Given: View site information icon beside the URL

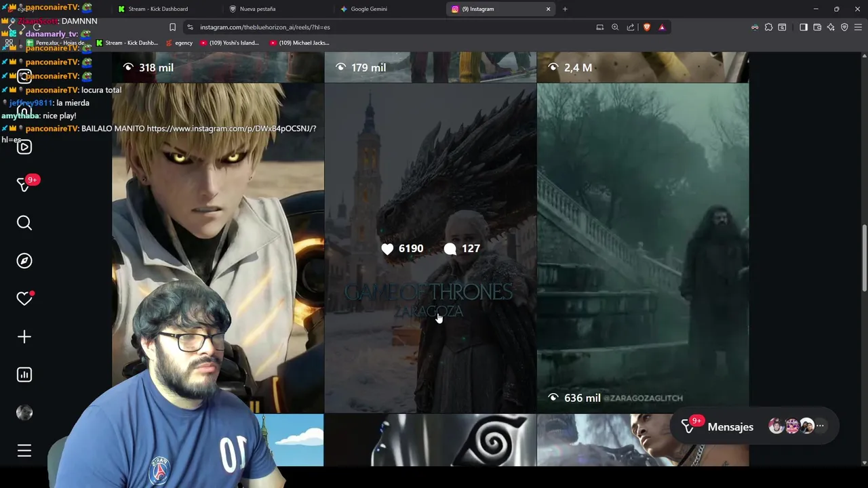Looking at the screenshot, I should click(190, 27).
